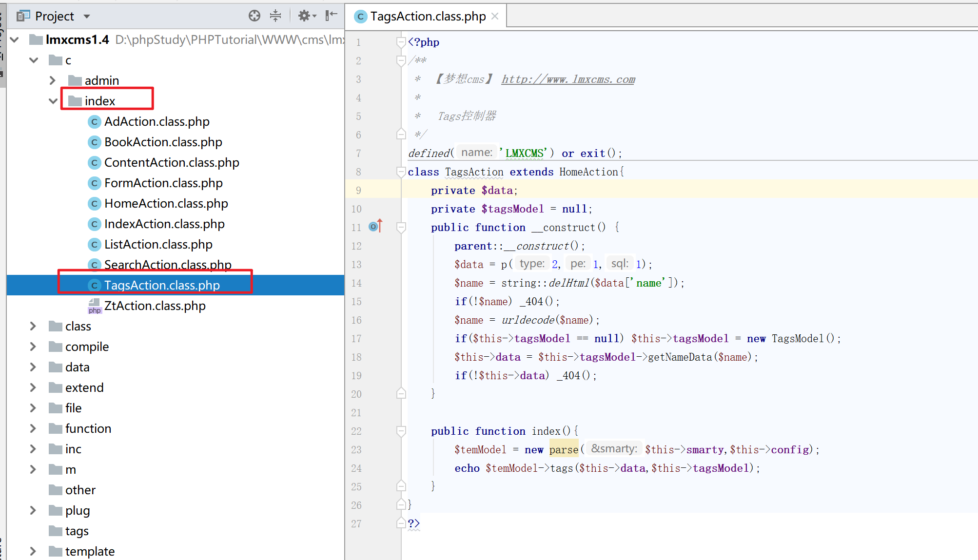Click line number 9 in gutter
The image size is (978, 560).
click(x=358, y=191)
